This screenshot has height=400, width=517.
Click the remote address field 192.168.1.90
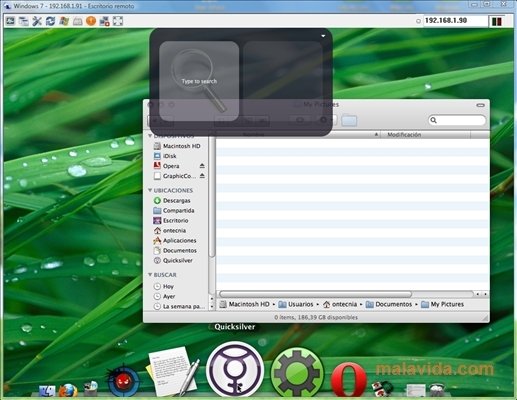tap(455, 21)
